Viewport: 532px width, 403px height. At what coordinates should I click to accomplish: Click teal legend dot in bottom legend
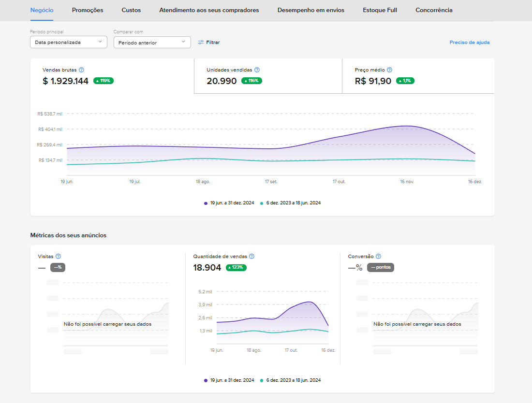[262, 381]
